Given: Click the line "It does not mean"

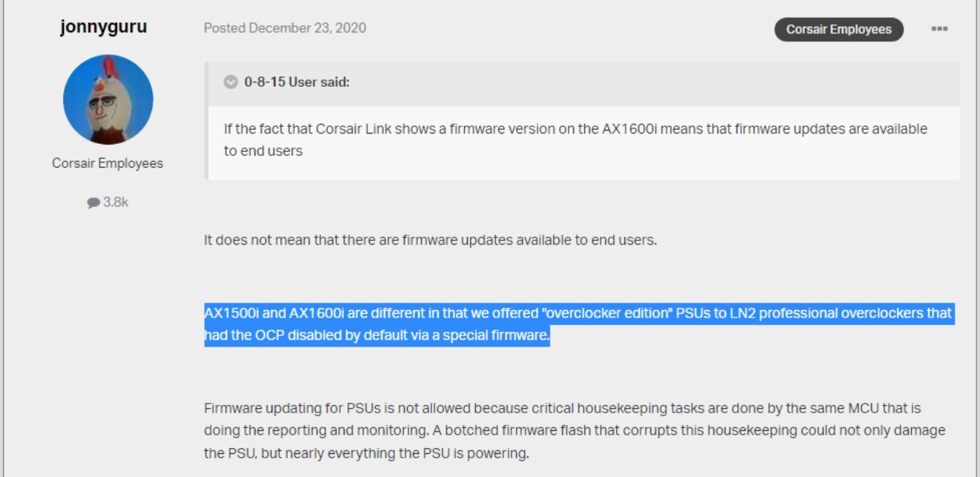Looking at the screenshot, I should pos(431,241).
